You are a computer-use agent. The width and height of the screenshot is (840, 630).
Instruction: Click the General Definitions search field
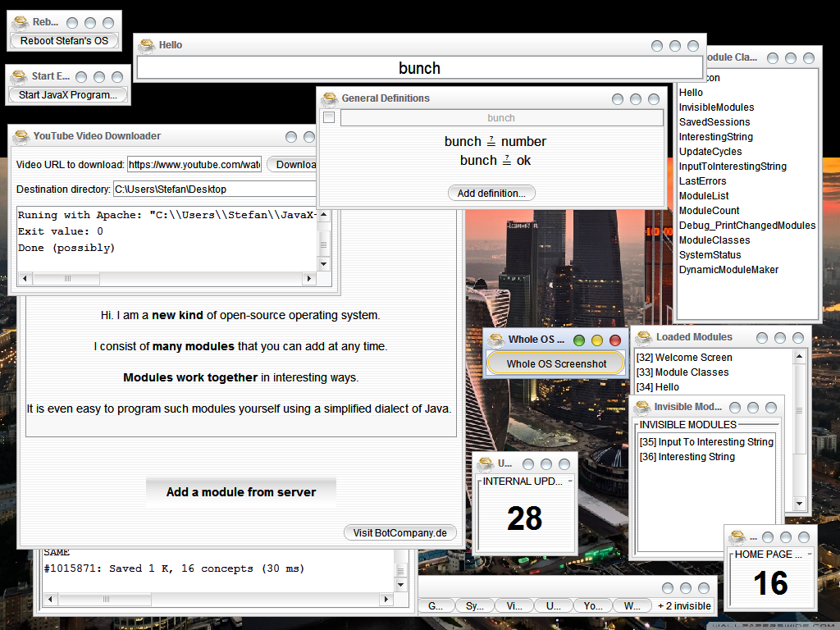(501, 118)
